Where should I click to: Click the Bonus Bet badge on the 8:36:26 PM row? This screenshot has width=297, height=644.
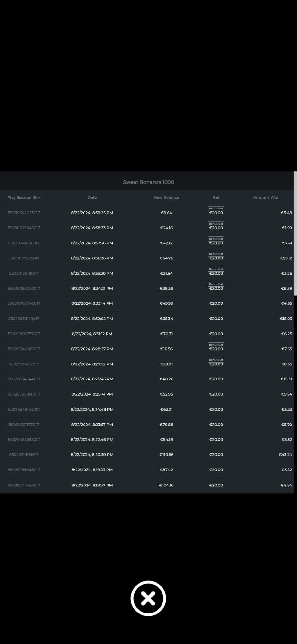tap(216, 254)
